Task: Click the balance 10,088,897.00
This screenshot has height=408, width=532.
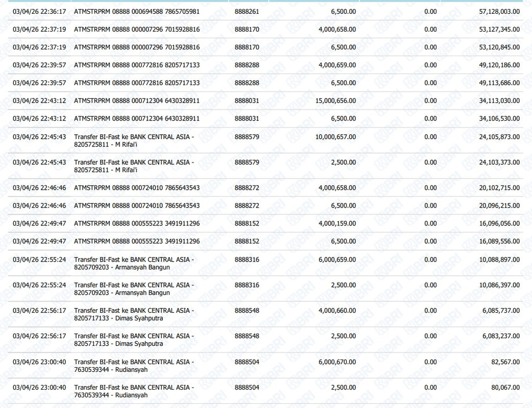Action: (x=499, y=260)
